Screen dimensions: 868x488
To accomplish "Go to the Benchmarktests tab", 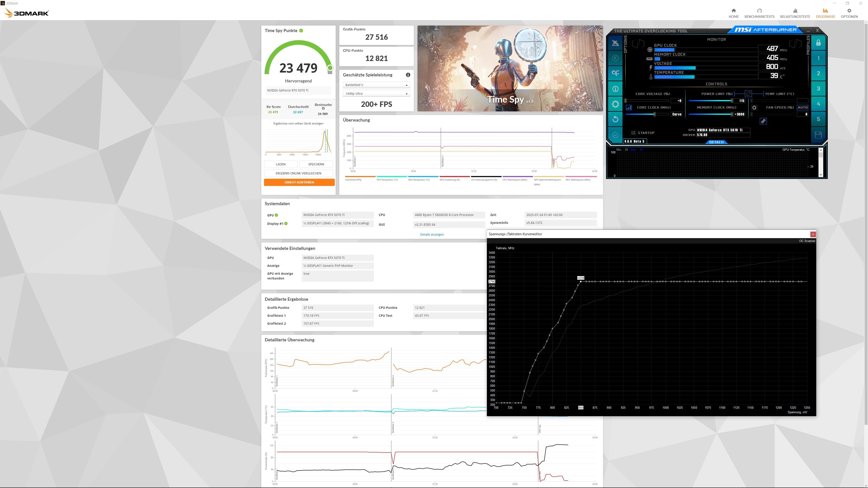I will pyautogui.click(x=759, y=14).
